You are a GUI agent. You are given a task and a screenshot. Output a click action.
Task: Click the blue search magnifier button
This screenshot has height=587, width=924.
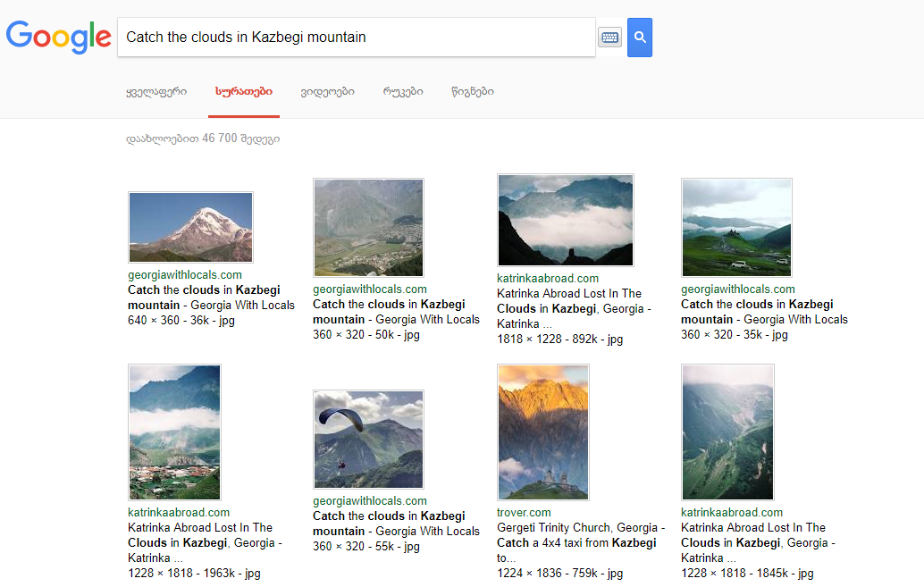[639, 38]
